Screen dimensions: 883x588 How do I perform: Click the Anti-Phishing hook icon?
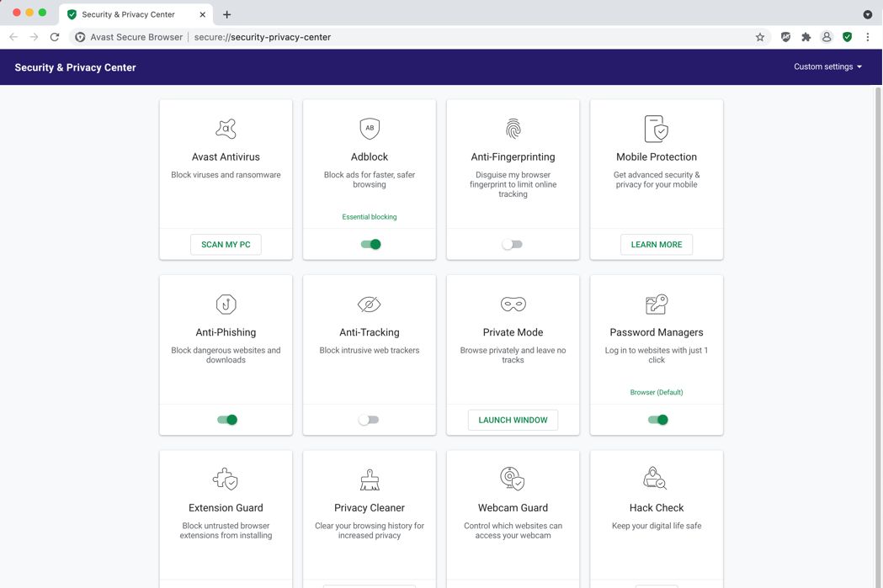[x=226, y=304]
